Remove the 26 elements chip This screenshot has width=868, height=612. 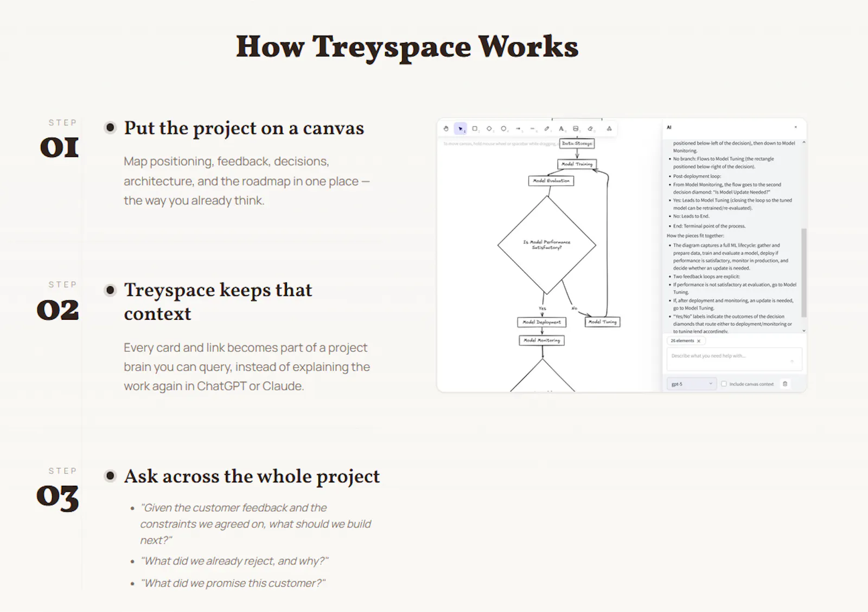pos(699,341)
